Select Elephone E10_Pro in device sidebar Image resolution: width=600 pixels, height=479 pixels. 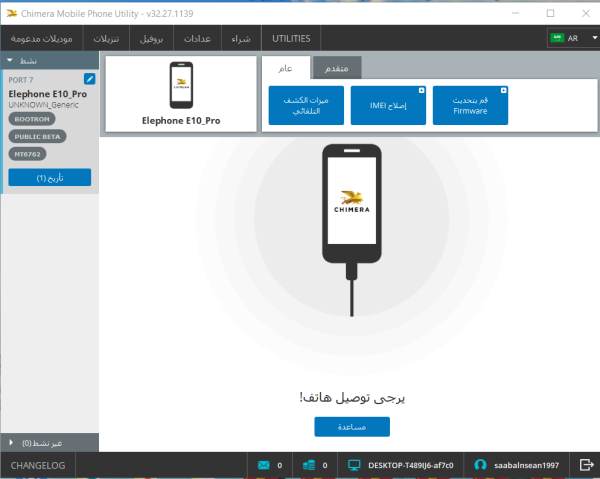coord(48,94)
